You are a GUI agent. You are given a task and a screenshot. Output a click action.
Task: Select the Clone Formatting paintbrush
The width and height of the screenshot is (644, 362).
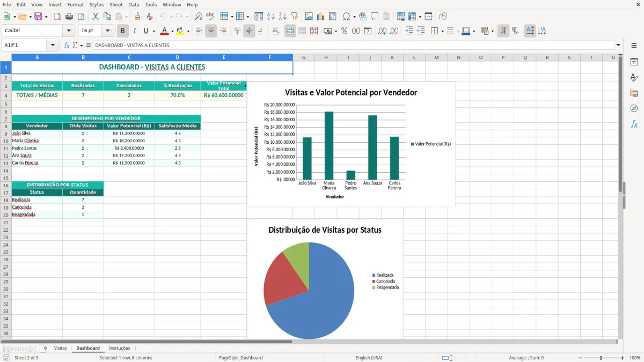click(138, 17)
